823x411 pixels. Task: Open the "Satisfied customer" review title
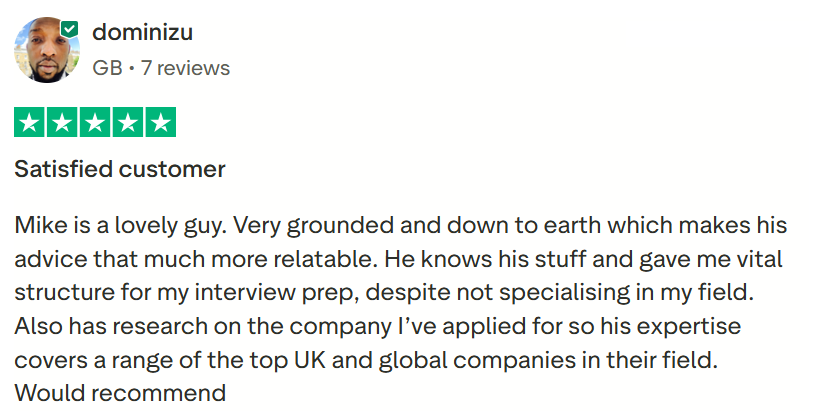(120, 169)
